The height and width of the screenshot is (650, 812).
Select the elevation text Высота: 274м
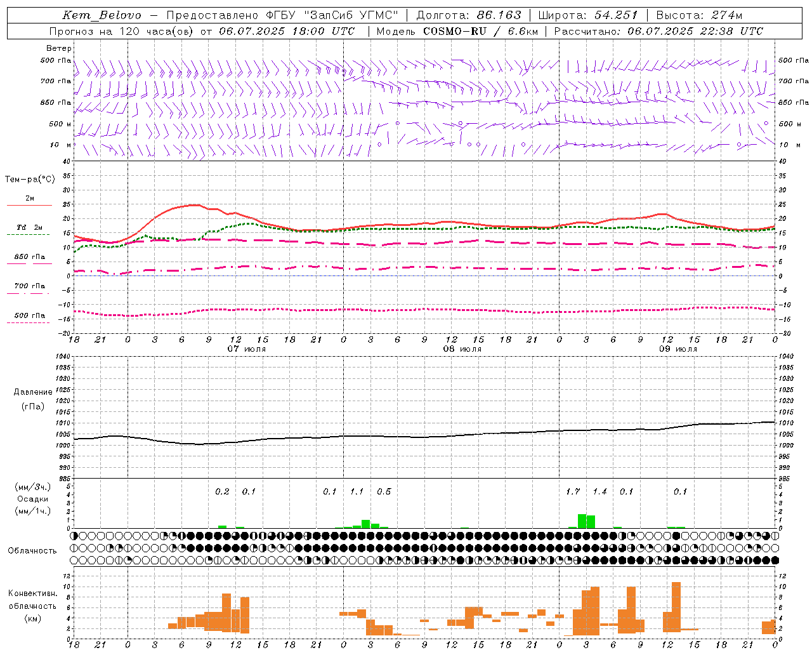point(699,15)
